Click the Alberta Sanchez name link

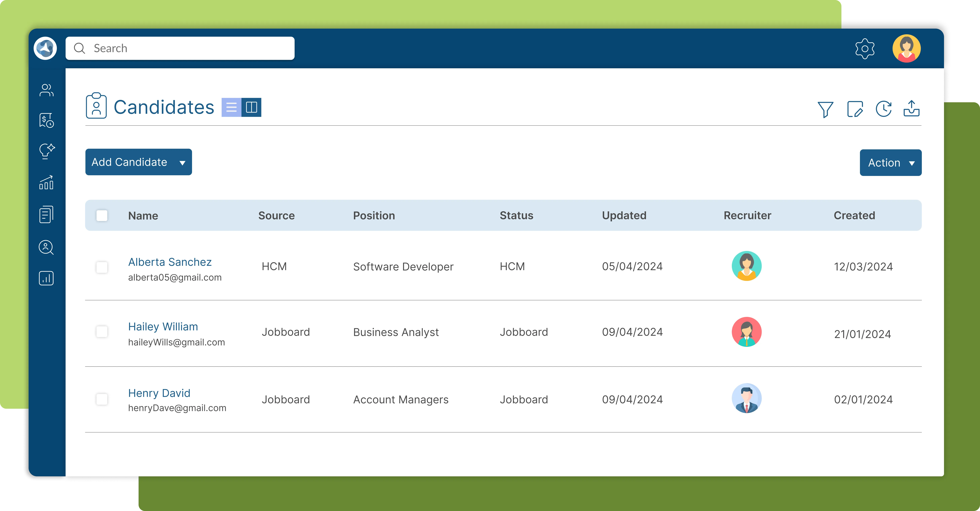[170, 262]
